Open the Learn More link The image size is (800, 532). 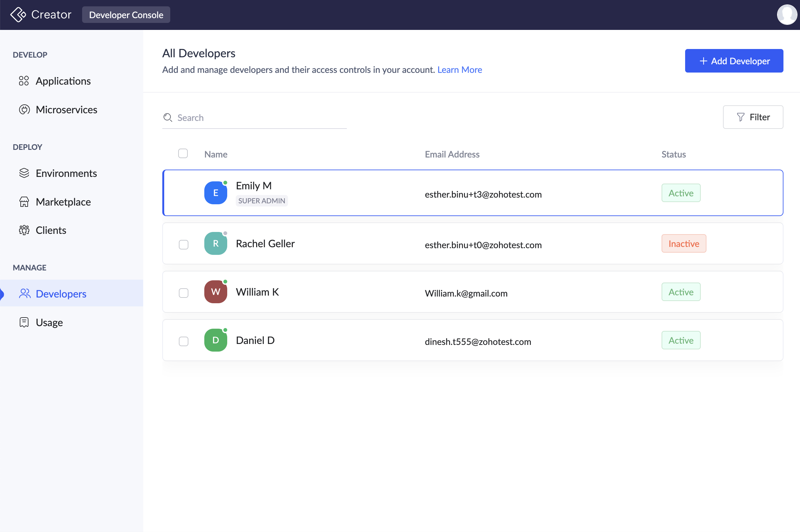point(460,70)
